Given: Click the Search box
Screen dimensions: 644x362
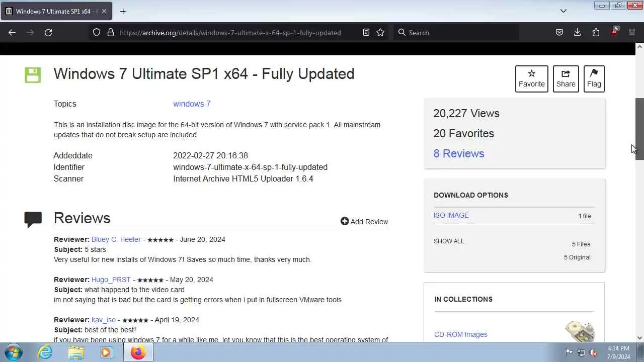Looking at the screenshot, I should point(456,32).
